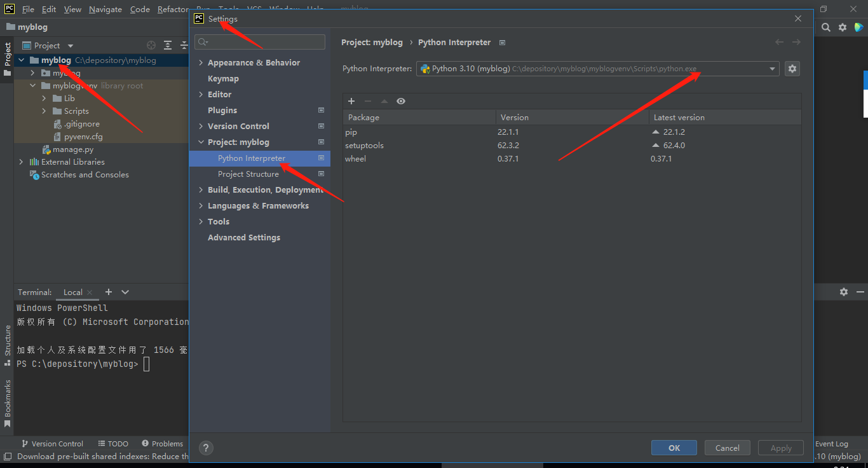Go forward in Settings navigation history
The image size is (868, 468).
796,42
